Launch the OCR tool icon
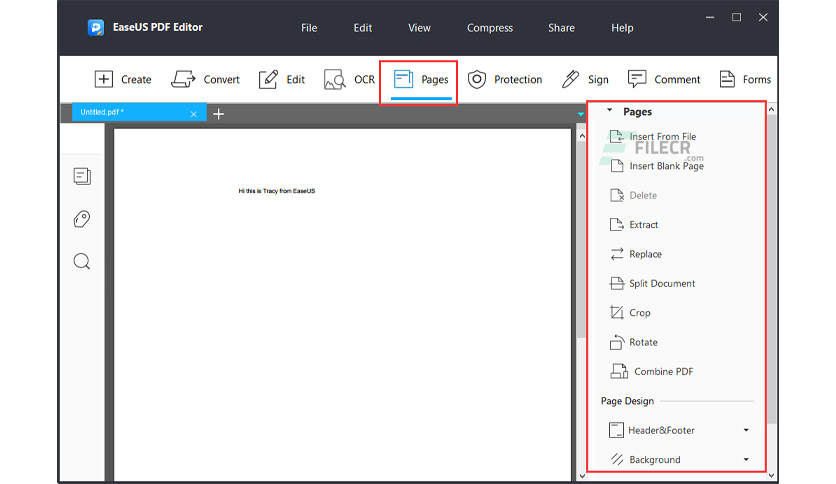This screenshot has width=836, height=484. [x=335, y=79]
